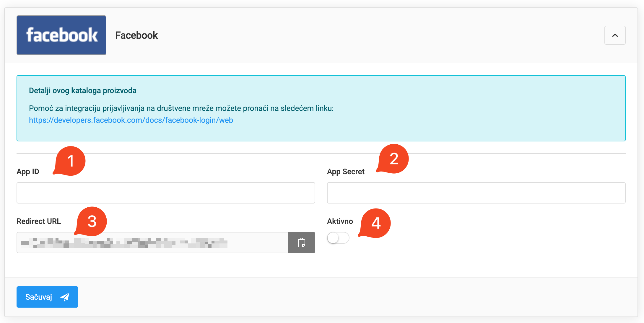Screen dimensions: 644x323
Task: Click the App Secret input field
Action: tap(476, 193)
